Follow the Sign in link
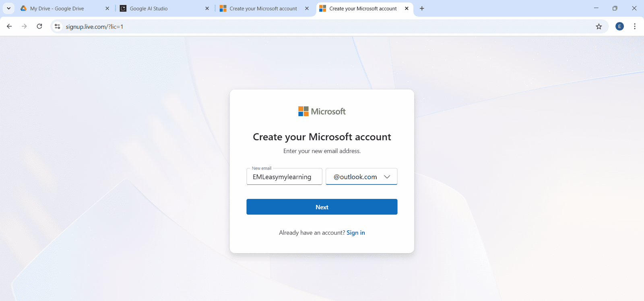The height and width of the screenshot is (301, 644). coord(356,233)
